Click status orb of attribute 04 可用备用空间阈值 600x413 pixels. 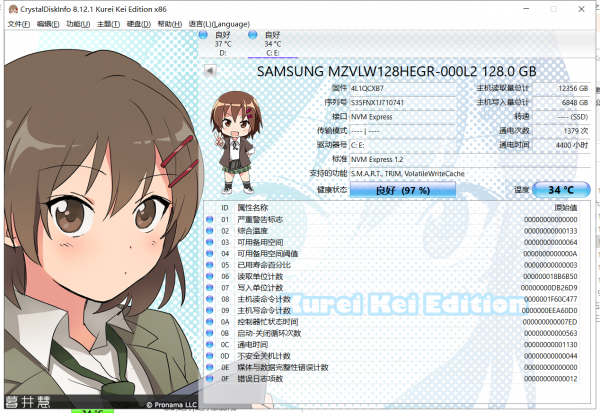(x=209, y=253)
